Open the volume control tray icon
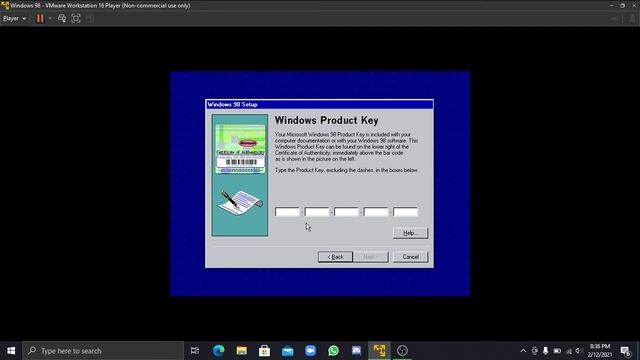The height and width of the screenshot is (360, 640). point(578,351)
